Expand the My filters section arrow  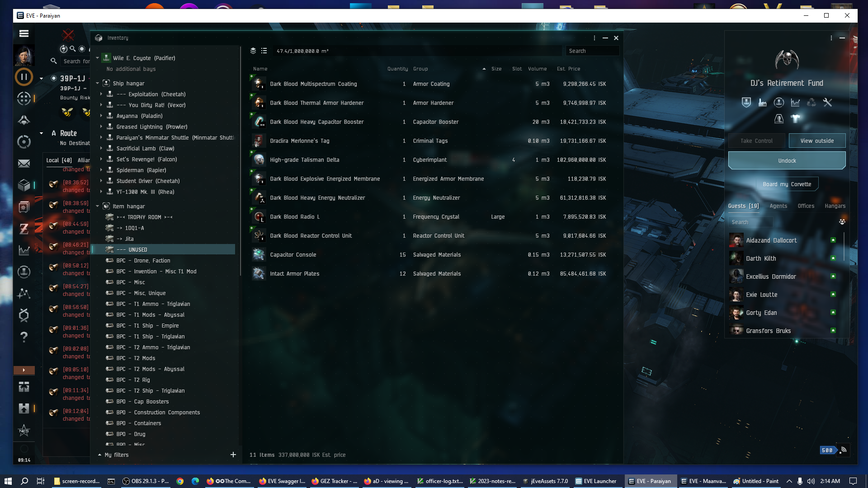[99, 455]
